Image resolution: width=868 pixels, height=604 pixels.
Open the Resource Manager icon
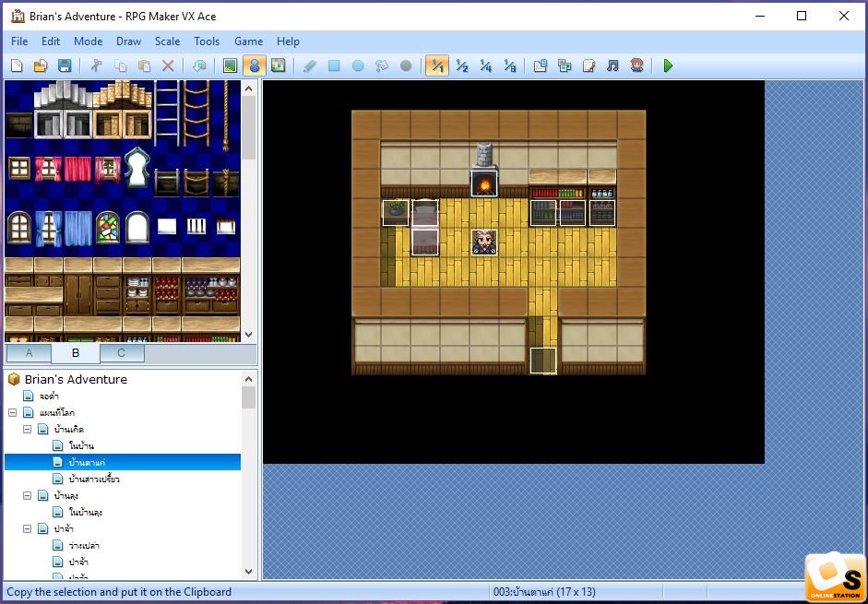pyautogui.click(x=565, y=65)
